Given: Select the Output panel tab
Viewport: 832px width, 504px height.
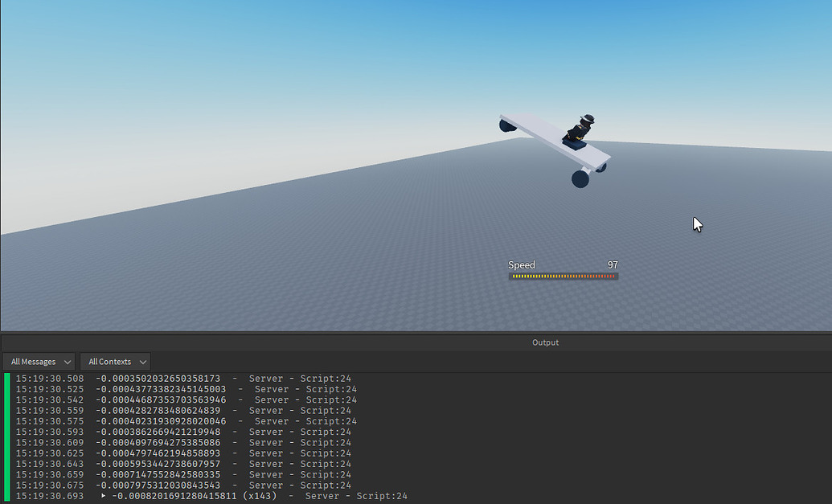Looking at the screenshot, I should coord(545,342).
